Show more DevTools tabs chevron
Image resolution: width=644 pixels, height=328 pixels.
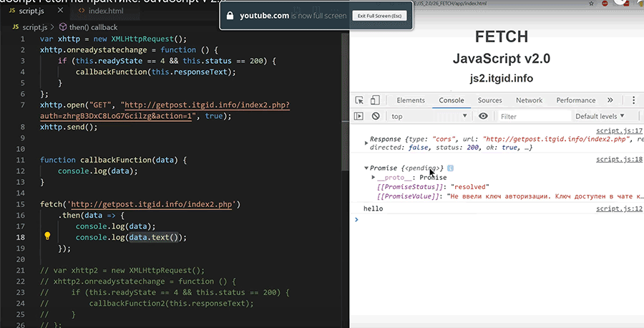tap(610, 100)
